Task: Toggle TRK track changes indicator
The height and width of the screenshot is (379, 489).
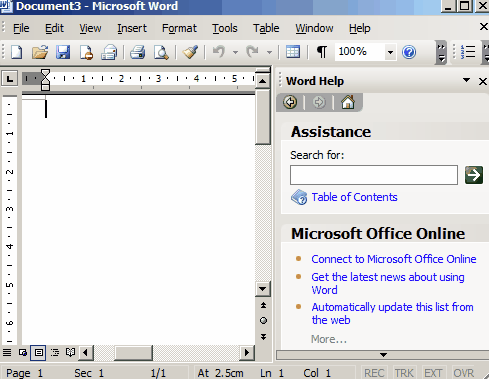Action: (x=404, y=373)
